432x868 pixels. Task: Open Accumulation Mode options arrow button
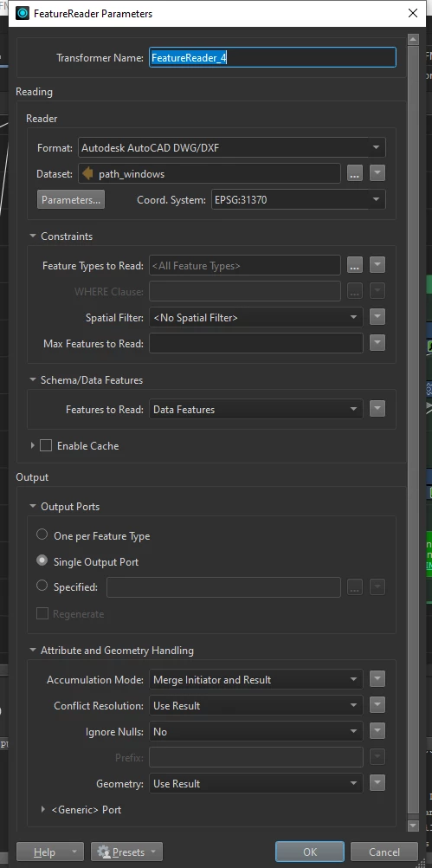click(377, 679)
